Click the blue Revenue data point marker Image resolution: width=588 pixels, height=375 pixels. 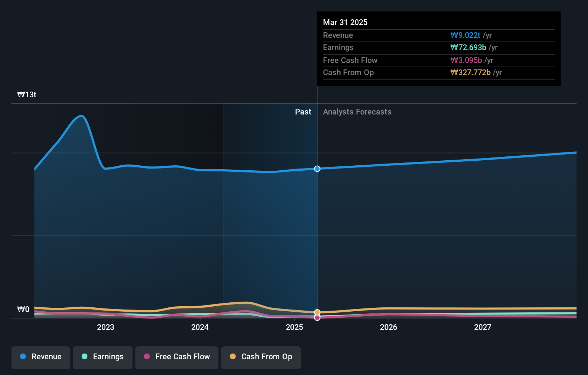click(317, 169)
